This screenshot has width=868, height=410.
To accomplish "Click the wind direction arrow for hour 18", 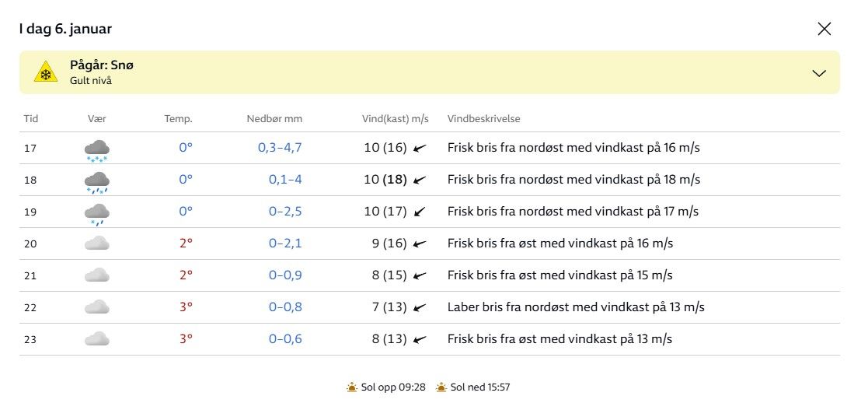I will [420, 180].
